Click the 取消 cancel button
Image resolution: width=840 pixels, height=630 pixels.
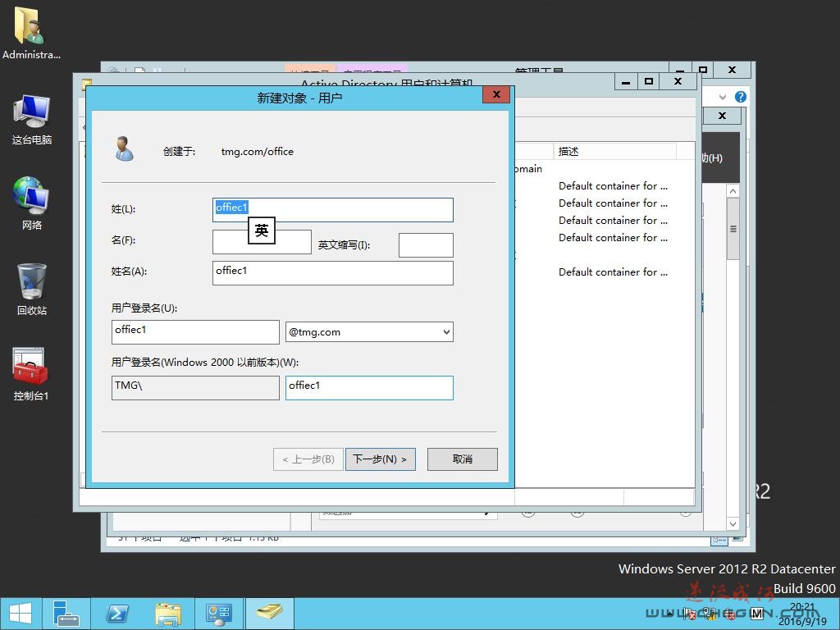tap(463, 459)
